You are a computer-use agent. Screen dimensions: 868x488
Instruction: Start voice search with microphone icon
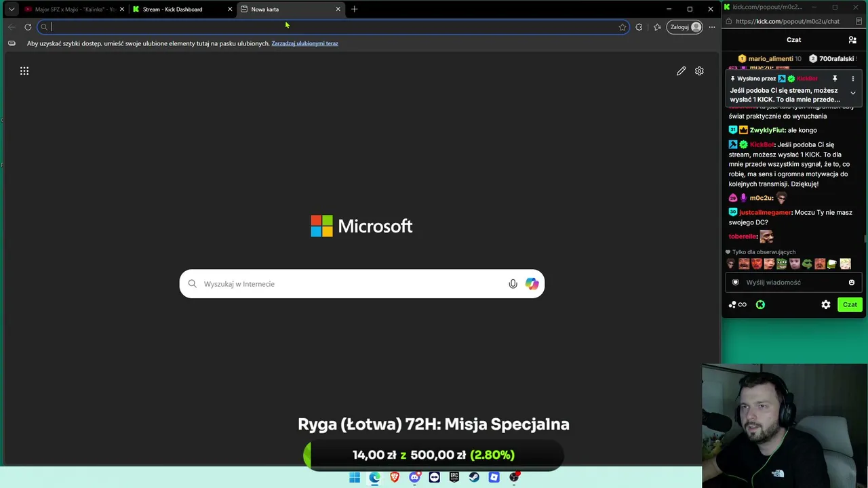click(513, 284)
